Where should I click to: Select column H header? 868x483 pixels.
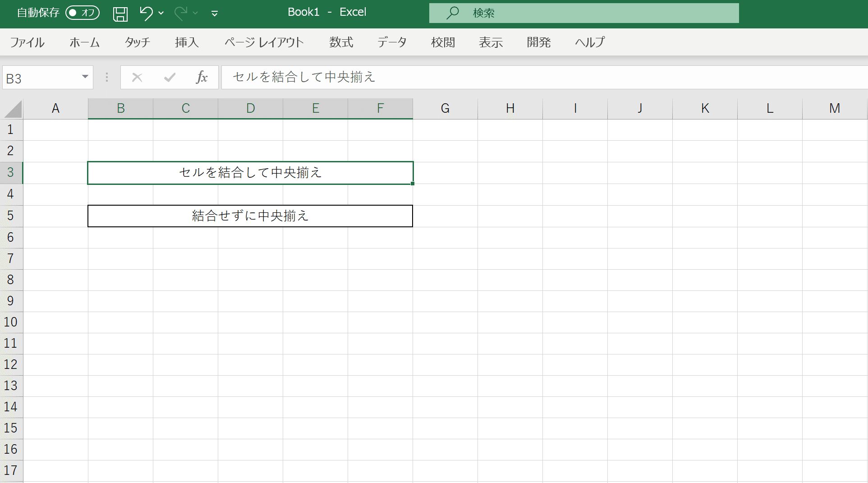coord(510,109)
